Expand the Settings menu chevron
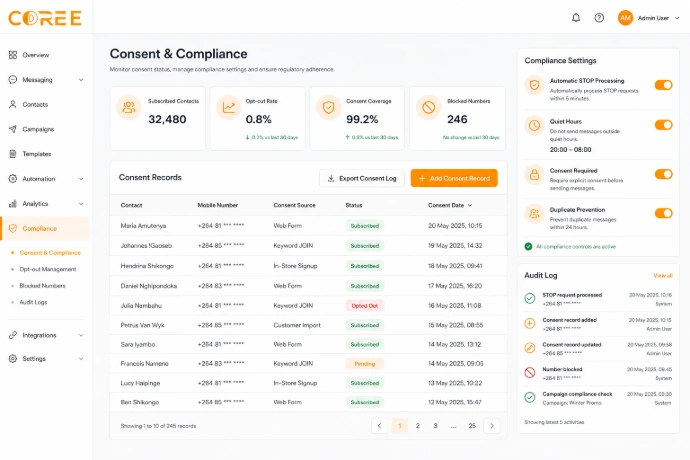 click(81, 358)
